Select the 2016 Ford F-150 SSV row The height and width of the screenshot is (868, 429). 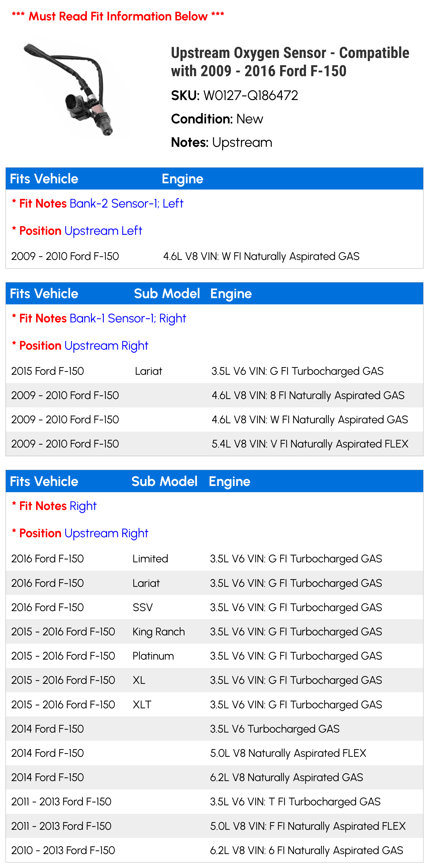[x=214, y=607]
